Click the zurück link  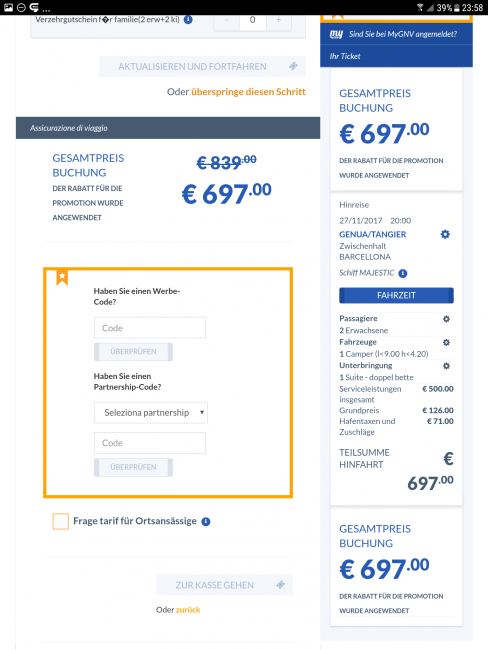click(188, 610)
